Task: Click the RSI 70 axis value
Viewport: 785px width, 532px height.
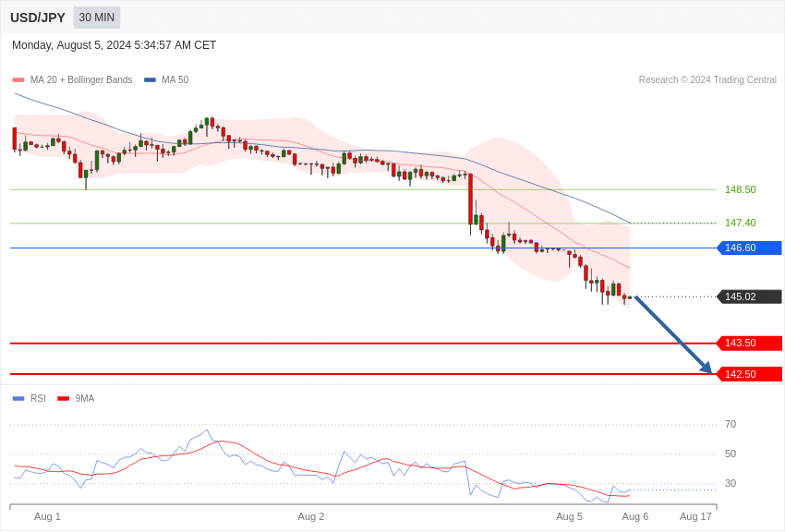Action: pyautogui.click(x=731, y=424)
